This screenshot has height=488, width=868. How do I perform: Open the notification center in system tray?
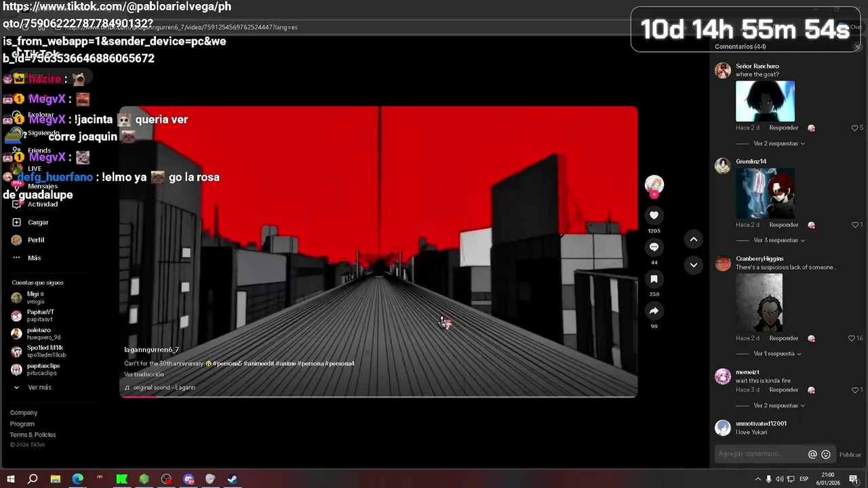854,479
